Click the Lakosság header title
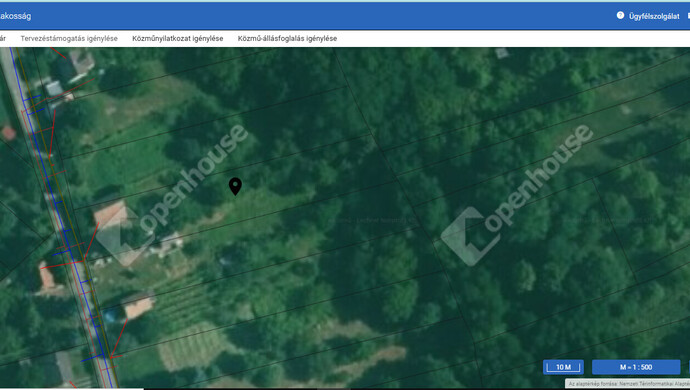 (x=15, y=16)
